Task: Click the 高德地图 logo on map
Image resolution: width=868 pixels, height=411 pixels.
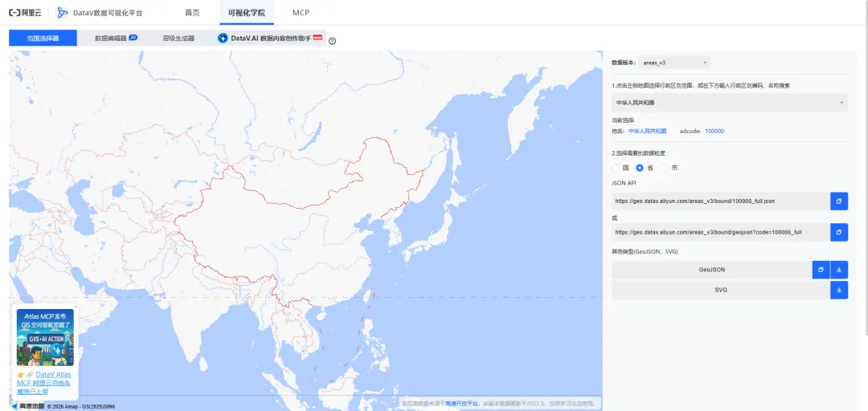Action: (x=27, y=406)
